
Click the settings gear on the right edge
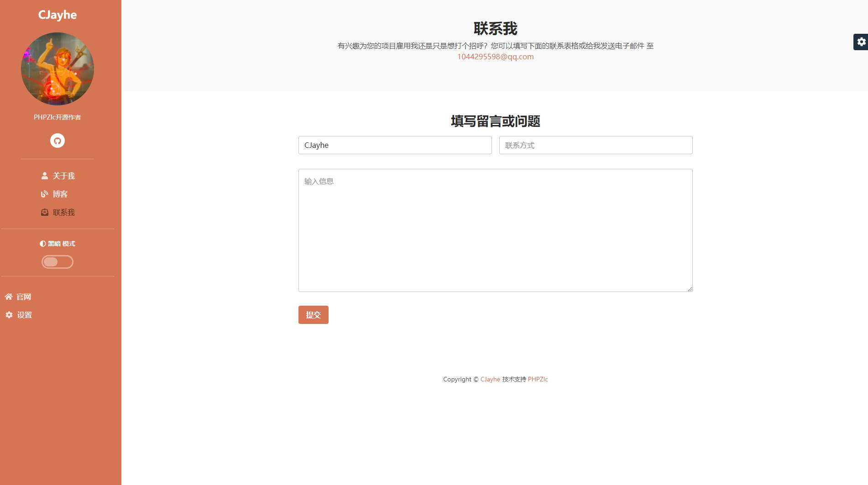[x=861, y=42]
